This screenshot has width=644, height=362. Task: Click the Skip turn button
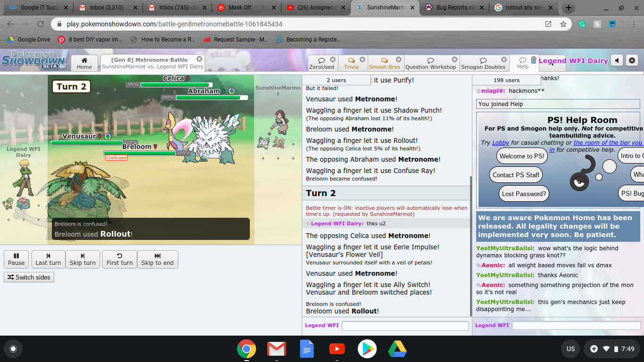(x=83, y=259)
